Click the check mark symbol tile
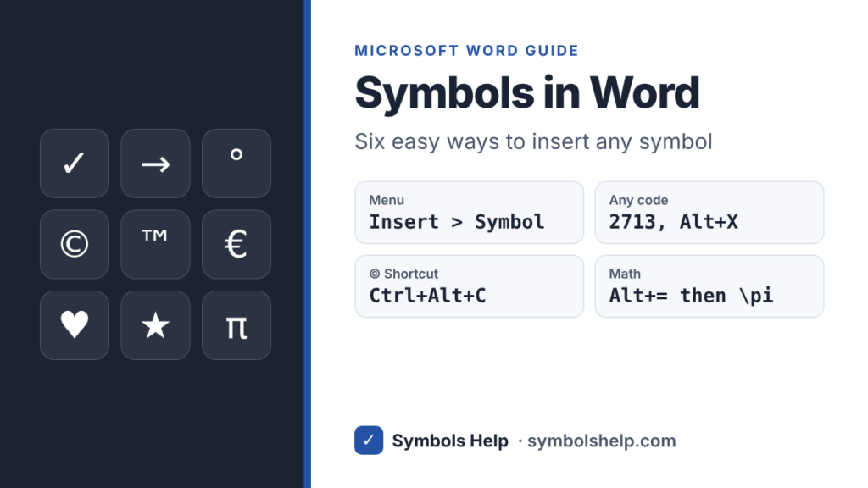The image size is (868, 488). (75, 164)
